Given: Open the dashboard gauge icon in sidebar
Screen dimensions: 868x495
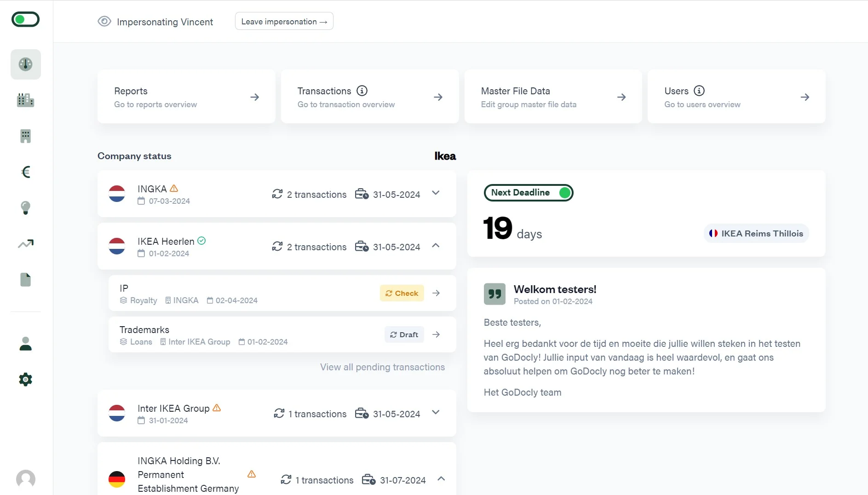Looking at the screenshot, I should click(26, 64).
